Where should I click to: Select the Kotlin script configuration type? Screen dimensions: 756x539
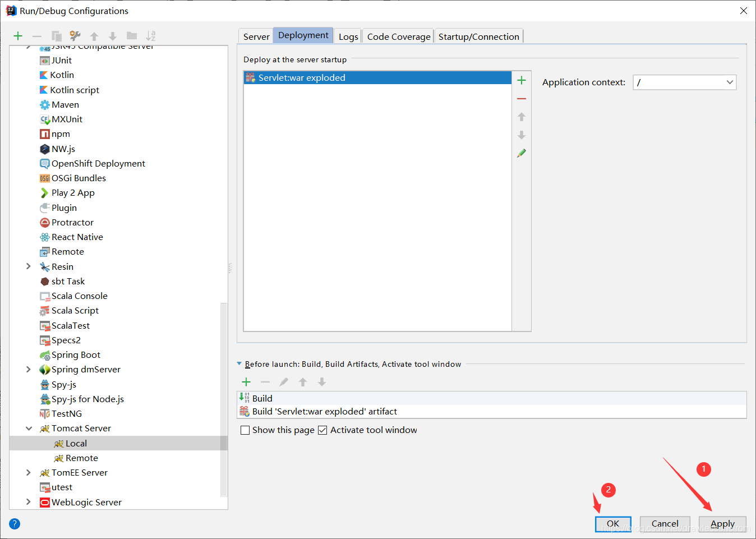click(x=75, y=90)
